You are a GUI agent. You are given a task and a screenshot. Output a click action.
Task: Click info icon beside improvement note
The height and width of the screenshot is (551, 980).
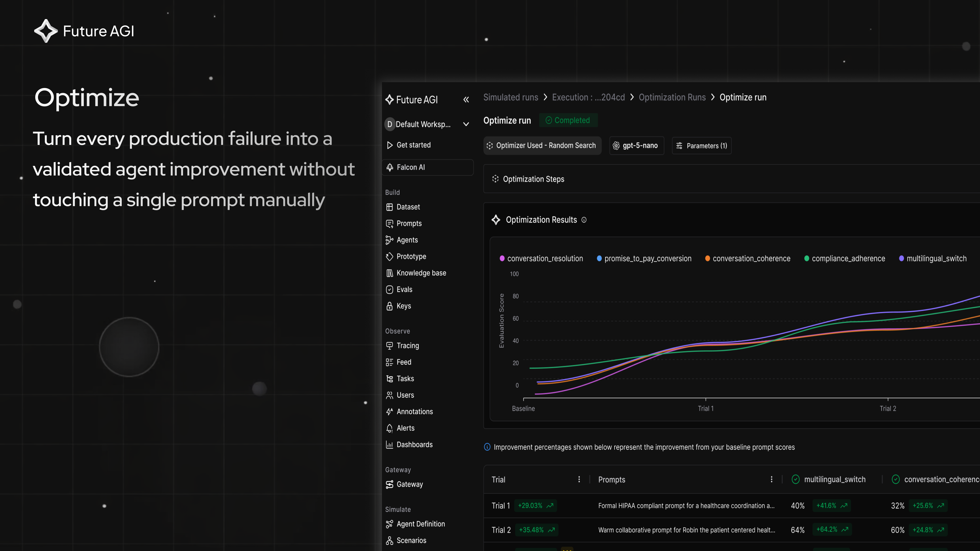tap(487, 447)
